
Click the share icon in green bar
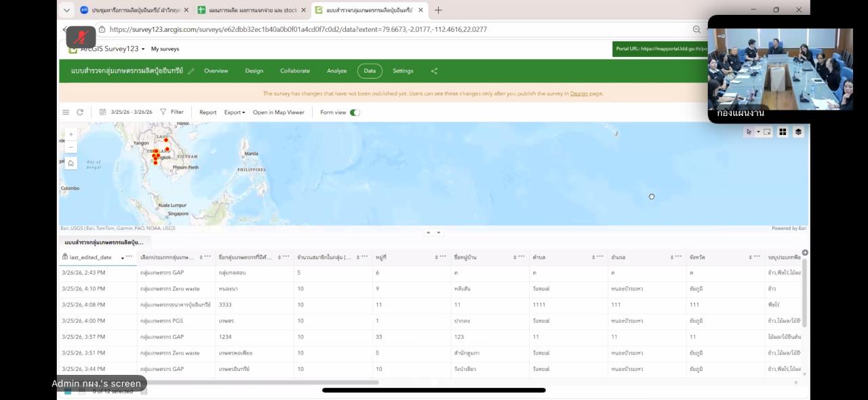pyautogui.click(x=434, y=71)
